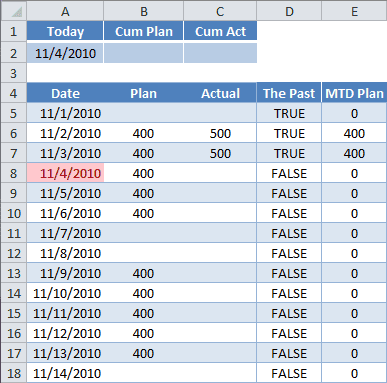This screenshot has height=383, width=387.
Task: Click empty Plan cell for 11/7/2010
Action: pos(144,233)
